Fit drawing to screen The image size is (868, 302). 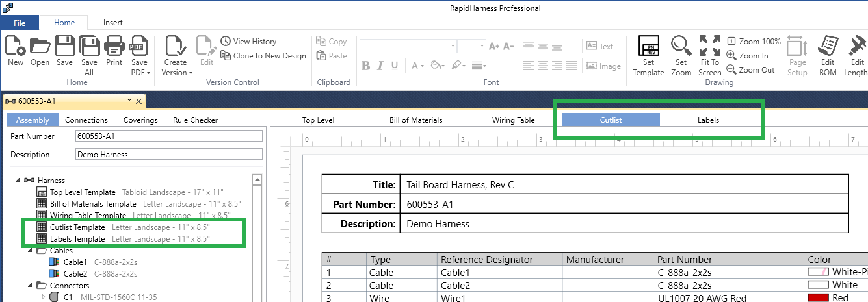[x=709, y=56]
